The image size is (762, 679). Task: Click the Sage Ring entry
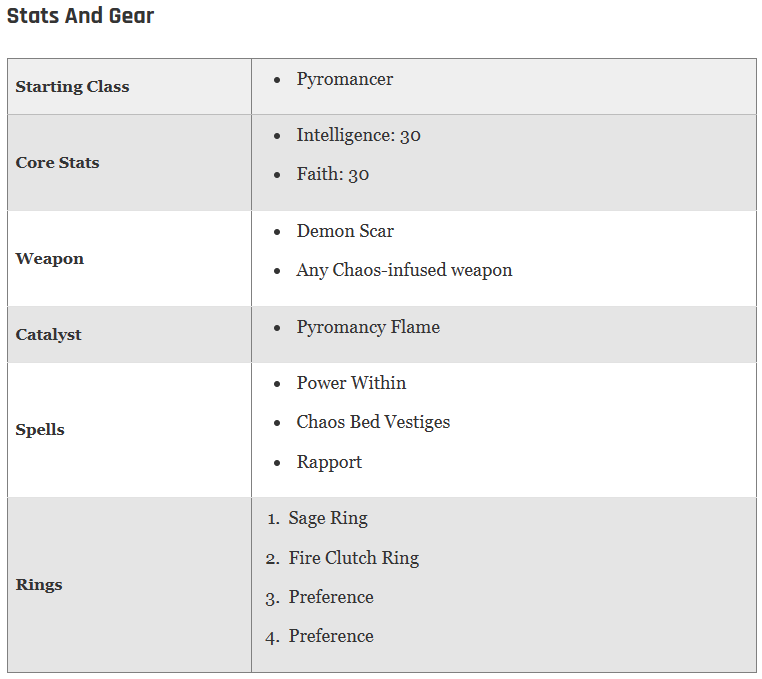328,519
